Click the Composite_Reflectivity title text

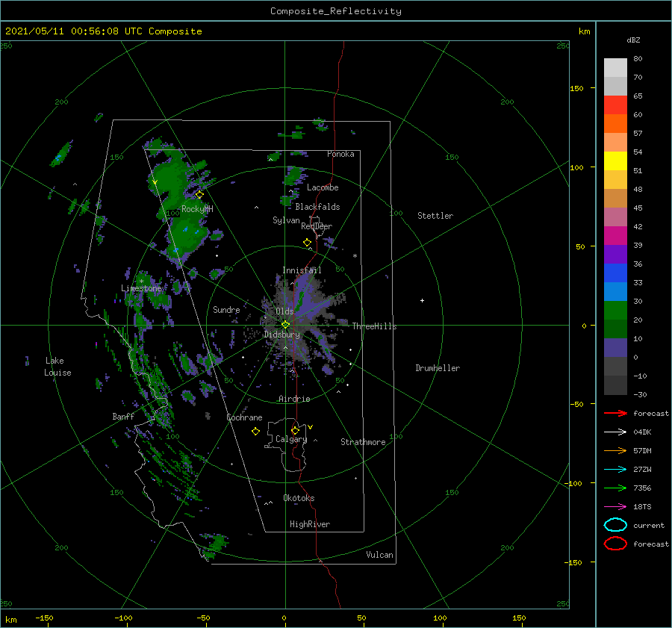coord(335,11)
